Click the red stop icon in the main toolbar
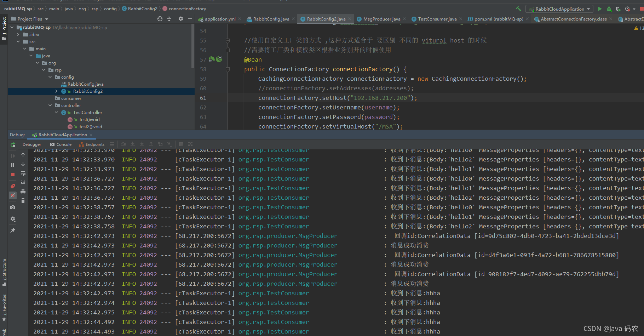The image size is (644, 336). (x=642, y=9)
